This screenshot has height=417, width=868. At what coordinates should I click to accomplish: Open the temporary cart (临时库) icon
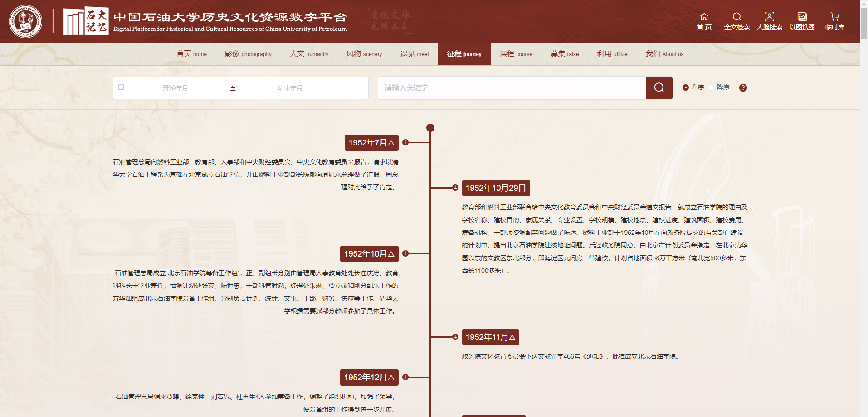click(x=834, y=17)
